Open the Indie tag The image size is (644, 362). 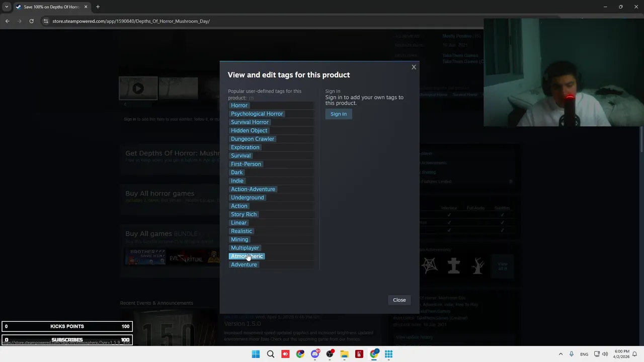tap(237, 180)
